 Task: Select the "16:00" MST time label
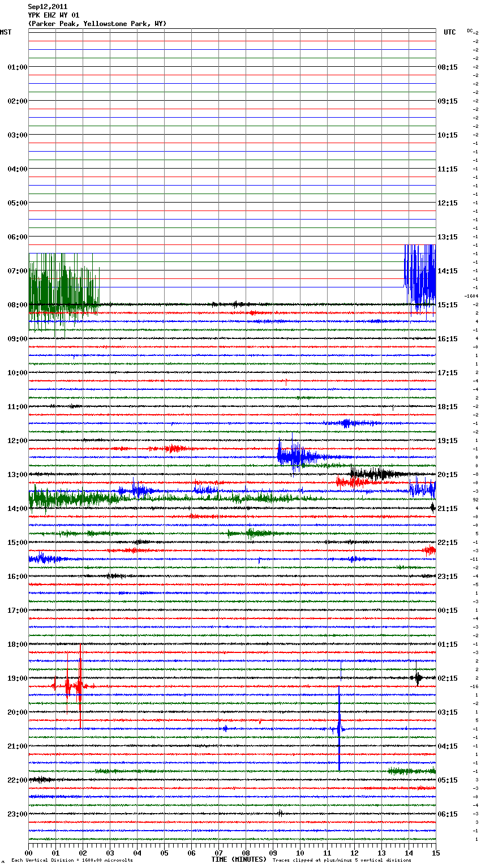click(18, 577)
